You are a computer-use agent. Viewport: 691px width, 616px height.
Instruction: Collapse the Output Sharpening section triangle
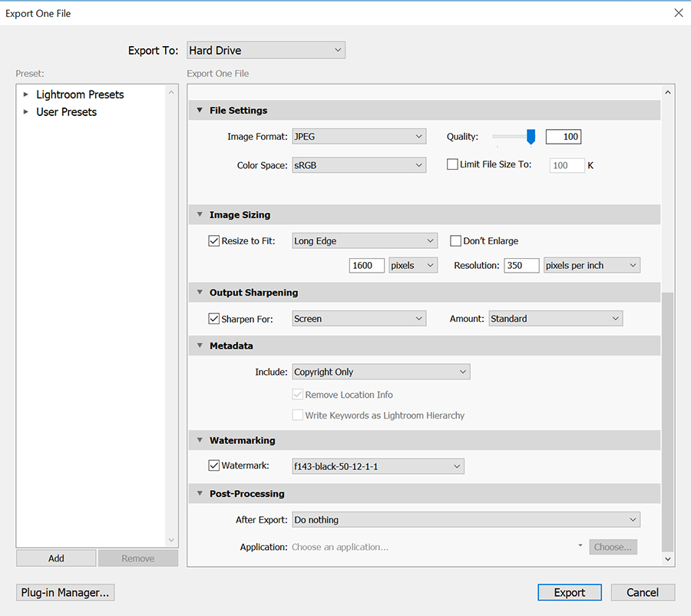pyautogui.click(x=200, y=293)
